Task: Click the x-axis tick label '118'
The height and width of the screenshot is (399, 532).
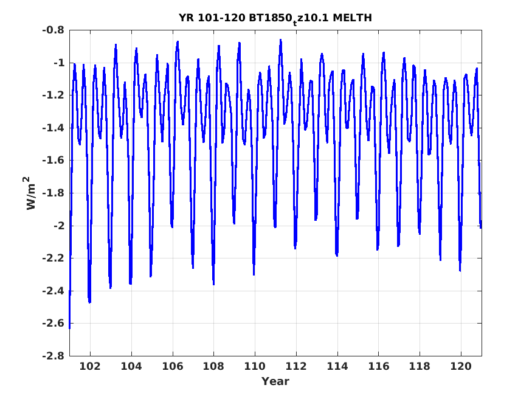Action: point(420,366)
